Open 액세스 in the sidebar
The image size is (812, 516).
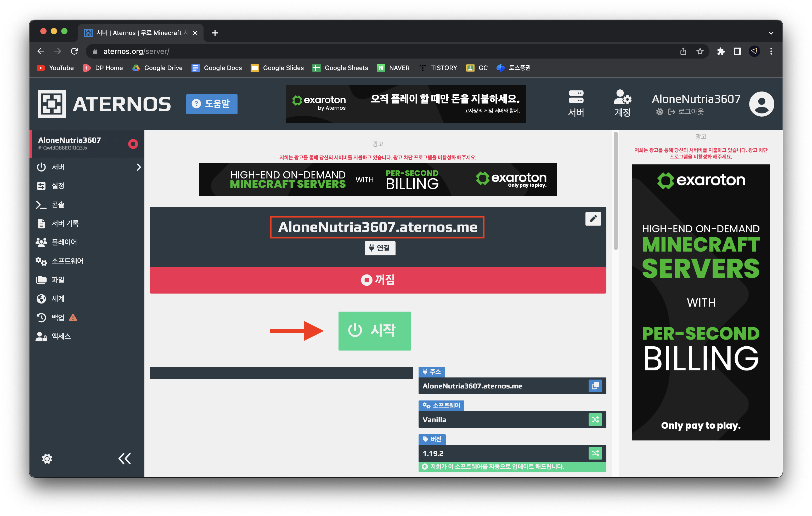click(87, 336)
